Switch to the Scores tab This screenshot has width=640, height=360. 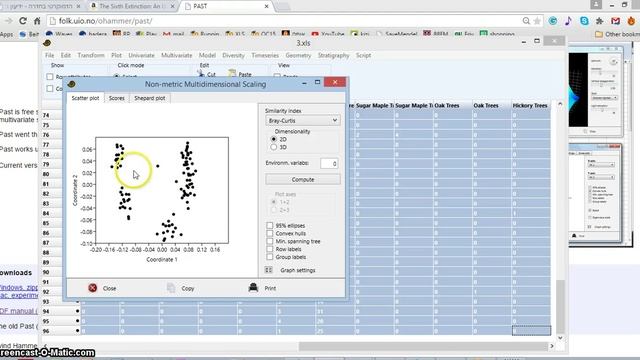[117, 98]
